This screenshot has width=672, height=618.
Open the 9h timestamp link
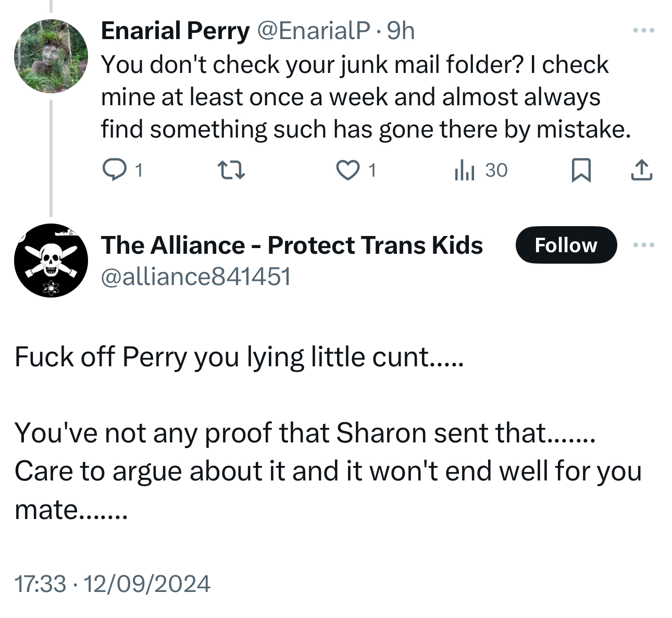[x=401, y=31]
